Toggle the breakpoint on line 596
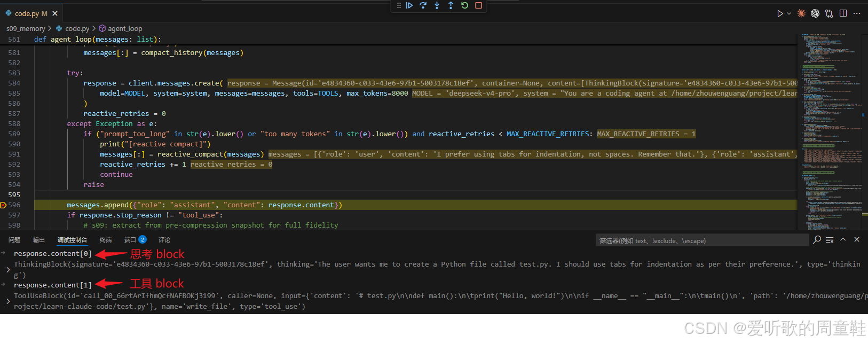Image resolution: width=868 pixels, height=343 pixels. (x=3, y=205)
